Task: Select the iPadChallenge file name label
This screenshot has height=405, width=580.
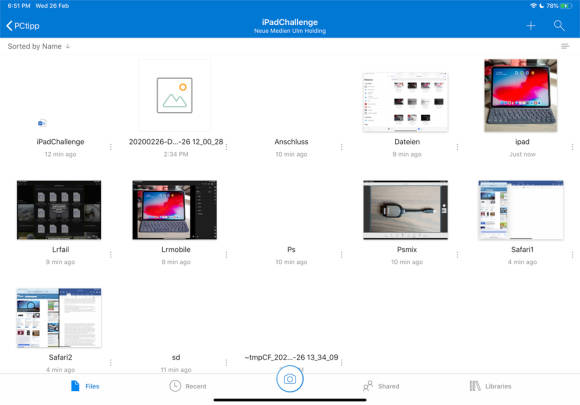Action: tap(60, 142)
